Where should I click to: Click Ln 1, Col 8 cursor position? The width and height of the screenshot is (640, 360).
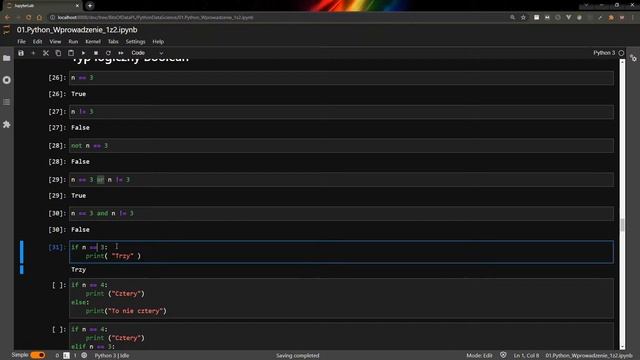pos(526,356)
